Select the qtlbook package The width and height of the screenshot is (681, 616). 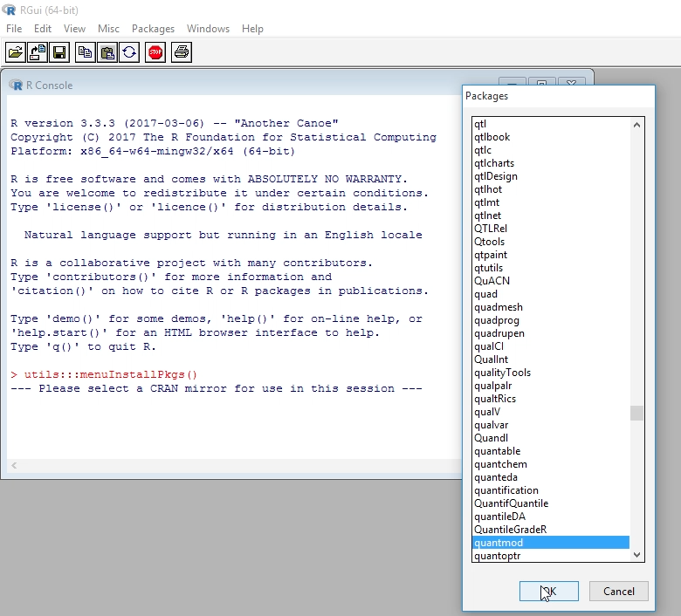click(550, 137)
